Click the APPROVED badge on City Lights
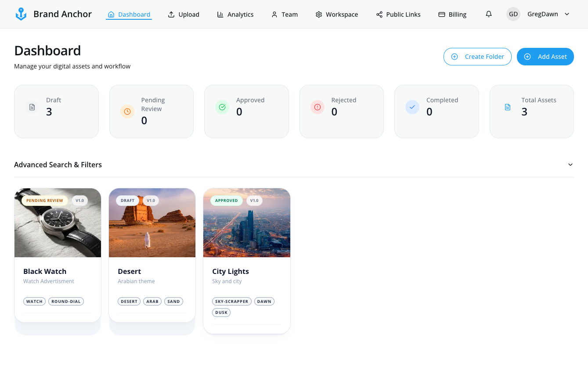This screenshot has width=588, height=392. 227,201
